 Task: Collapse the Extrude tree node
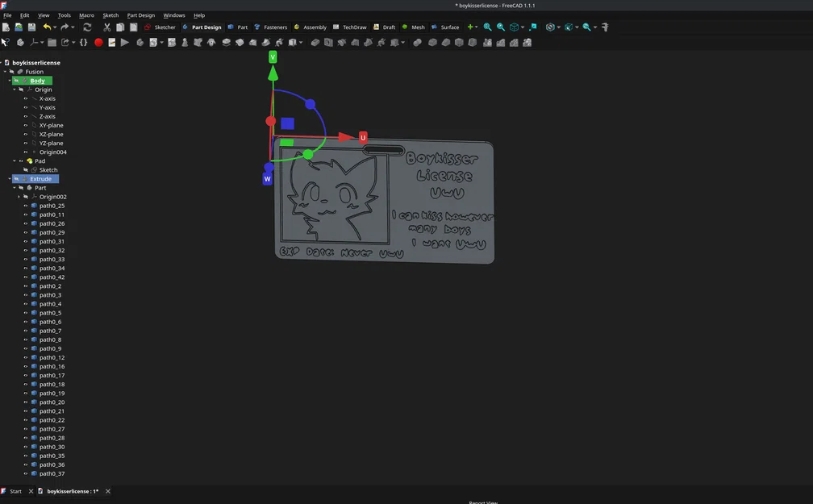pyautogui.click(x=10, y=179)
